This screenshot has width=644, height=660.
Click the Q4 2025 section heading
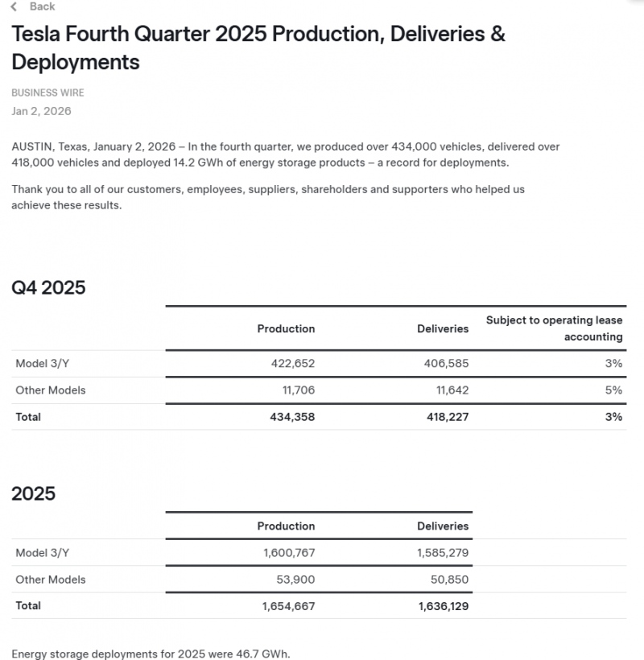click(x=48, y=287)
